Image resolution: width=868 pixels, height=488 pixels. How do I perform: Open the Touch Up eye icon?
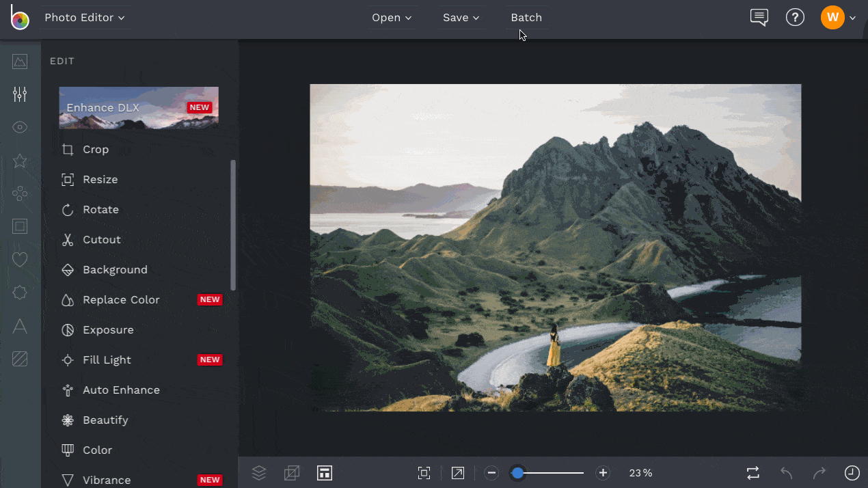pos(20,127)
